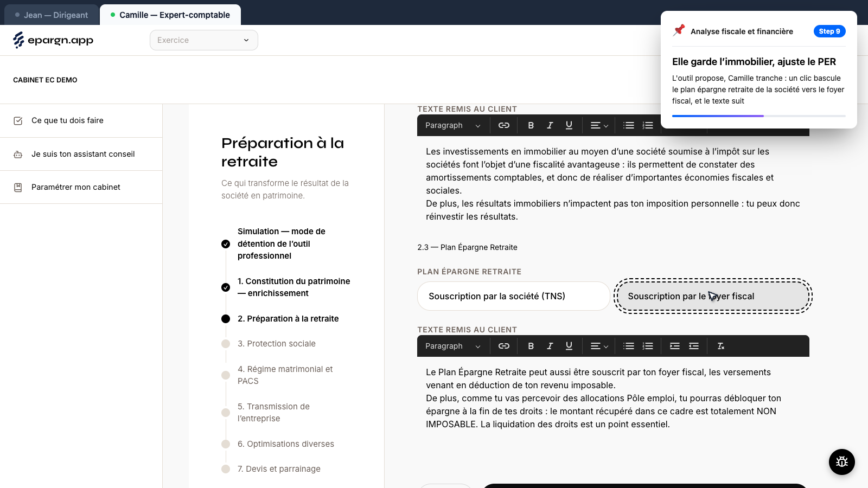Click the checklist icon beside Ce que tu dois faire

[x=18, y=121]
